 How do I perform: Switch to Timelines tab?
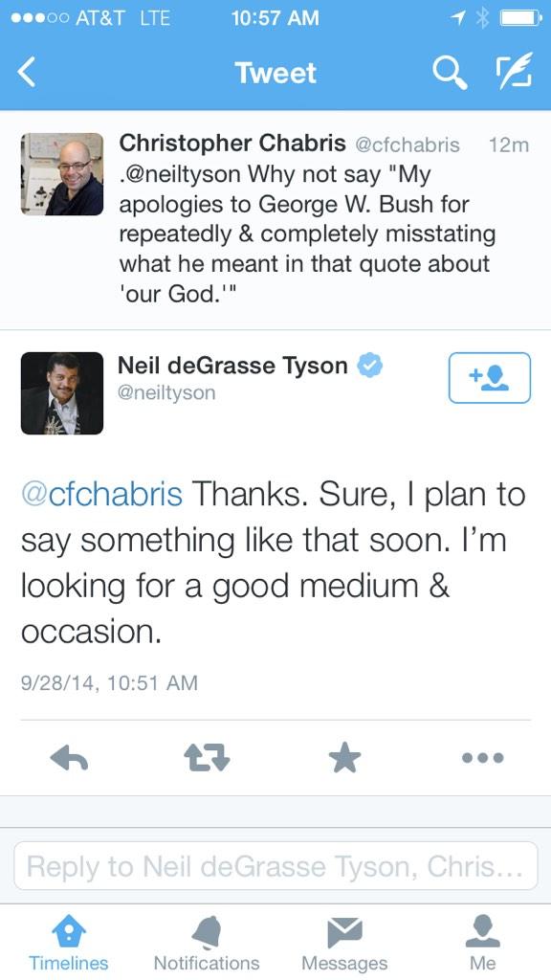[68, 943]
